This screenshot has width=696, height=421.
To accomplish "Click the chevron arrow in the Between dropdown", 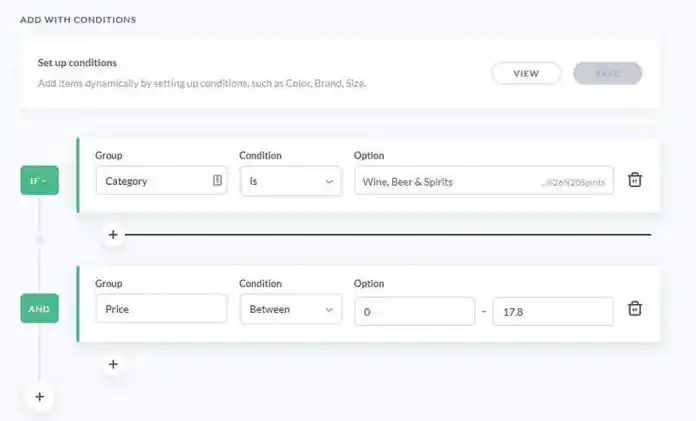I will coord(329,310).
